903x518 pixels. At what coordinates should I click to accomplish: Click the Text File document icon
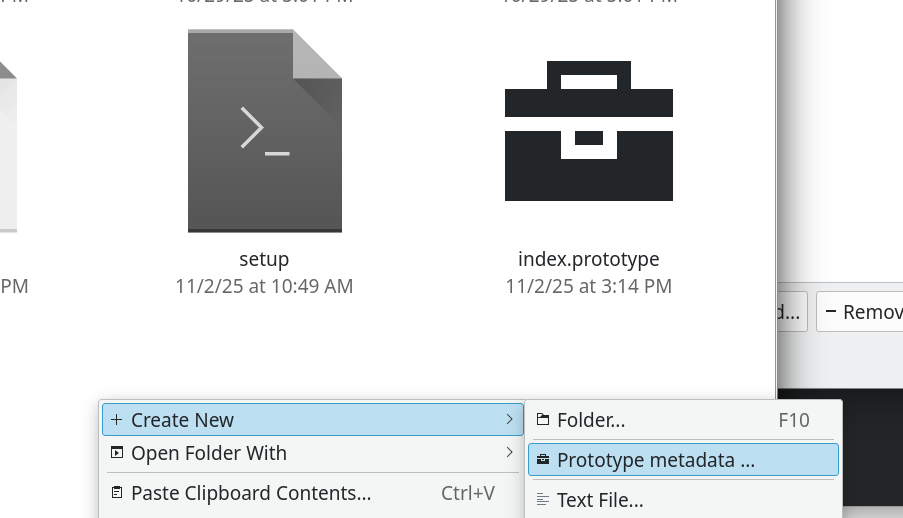coord(543,500)
